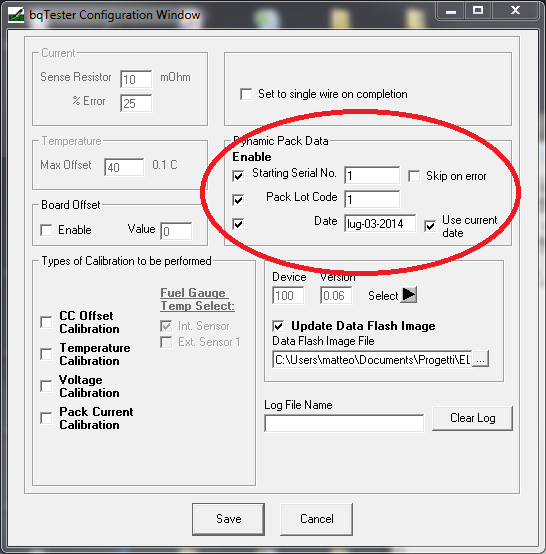Click the Dynamic Pack Data Enable label
This screenshot has width=546, height=554.
252,157
